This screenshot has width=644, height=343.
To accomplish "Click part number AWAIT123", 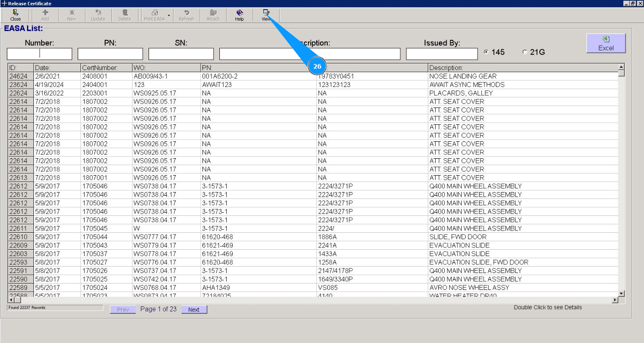I will [x=217, y=85].
